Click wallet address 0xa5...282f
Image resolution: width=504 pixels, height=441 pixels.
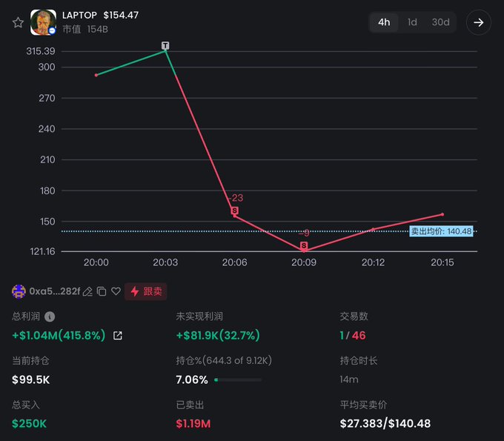pyautogui.click(x=55, y=291)
